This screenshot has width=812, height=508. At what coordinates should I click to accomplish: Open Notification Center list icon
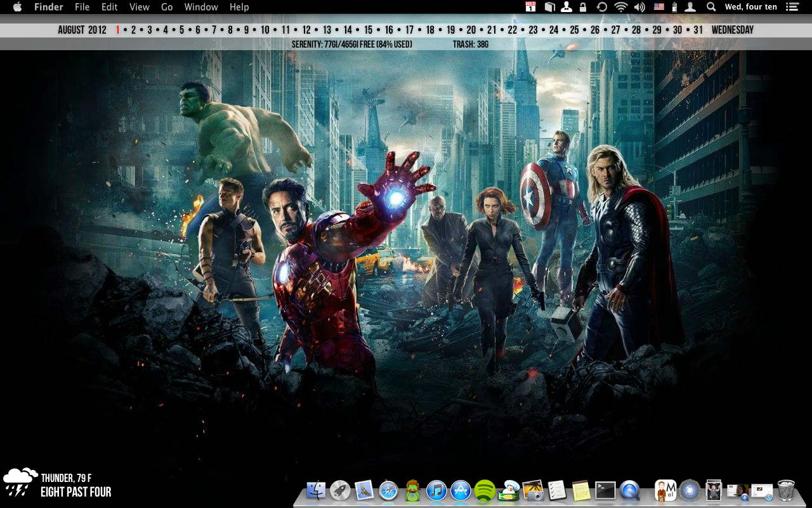(792, 7)
